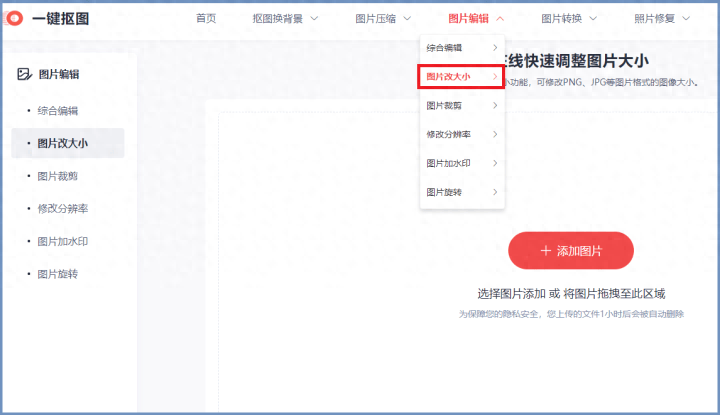720x415 pixels.
Task: Open 修改分辨率 in the left sidebar
Action: [x=62, y=209]
